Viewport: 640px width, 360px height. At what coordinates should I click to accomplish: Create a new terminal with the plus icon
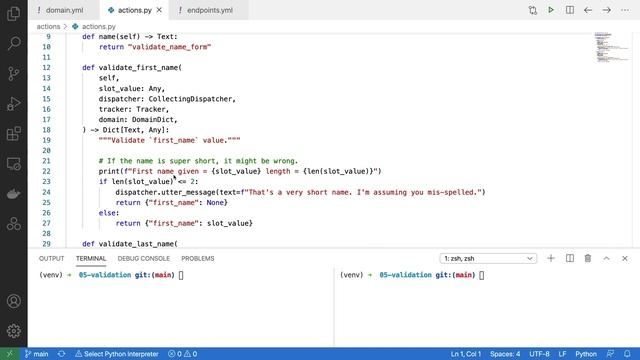551,258
